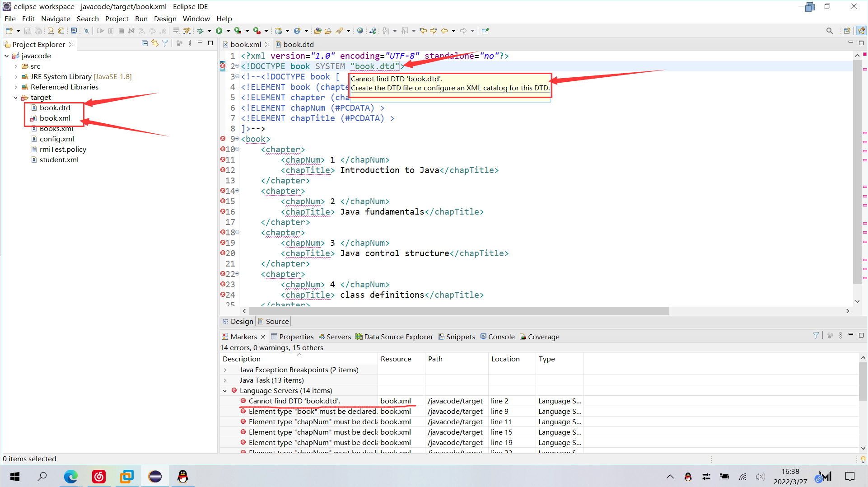The height and width of the screenshot is (487, 868).
Task: Collapse the target folder
Action: (x=15, y=97)
